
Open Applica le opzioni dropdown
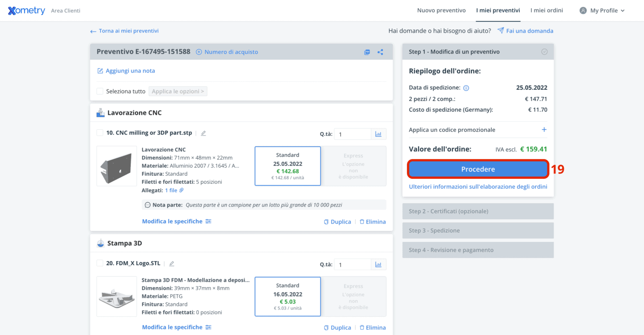coord(178,91)
